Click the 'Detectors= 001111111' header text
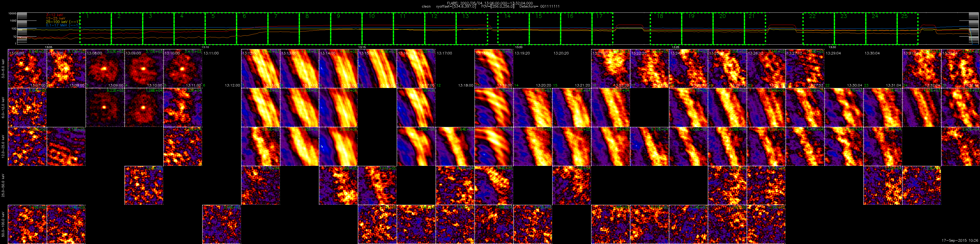 tap(540, 6)
